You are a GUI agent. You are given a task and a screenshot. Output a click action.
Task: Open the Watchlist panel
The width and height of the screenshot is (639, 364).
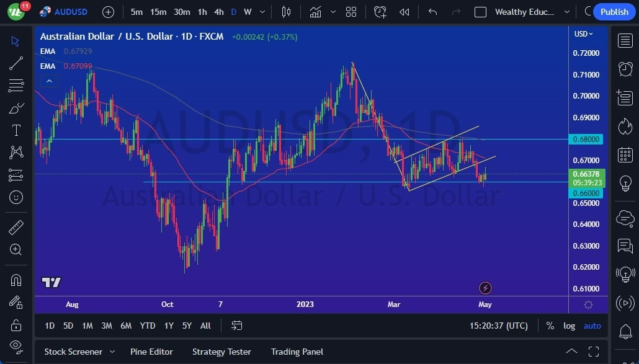click(625, 41)
